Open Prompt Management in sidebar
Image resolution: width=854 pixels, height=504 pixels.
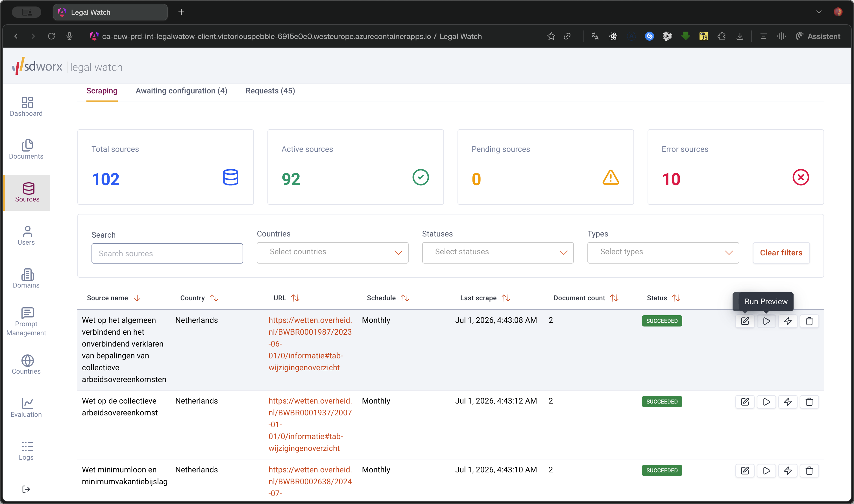coord(26,322)
